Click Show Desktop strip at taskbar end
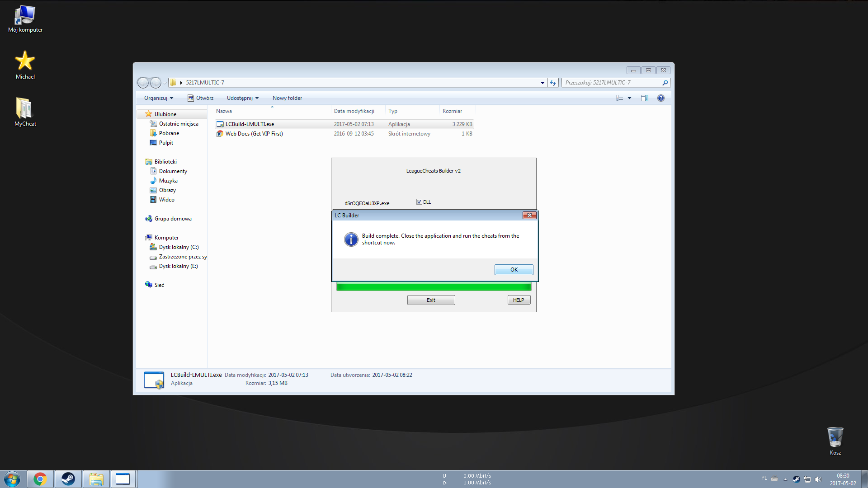This screenshot has width=868, height=488. click(x=864, y=479)
